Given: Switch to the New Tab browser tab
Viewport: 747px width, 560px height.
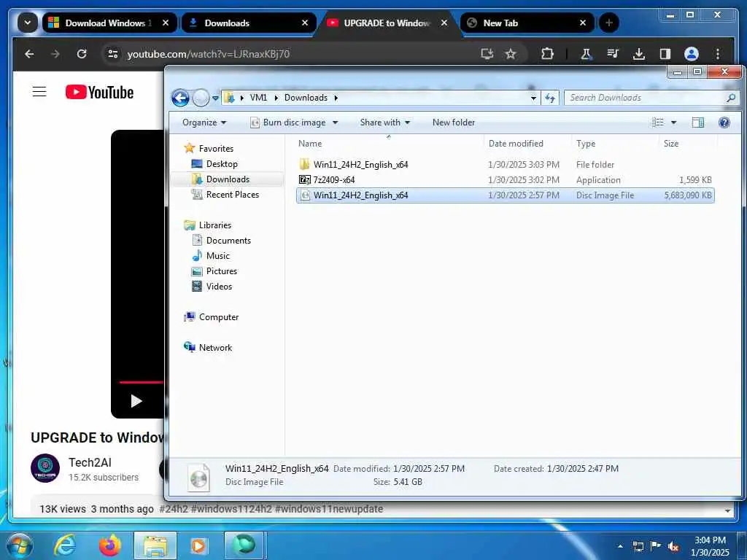Looking at the screenshot, I should click(527, 23).
